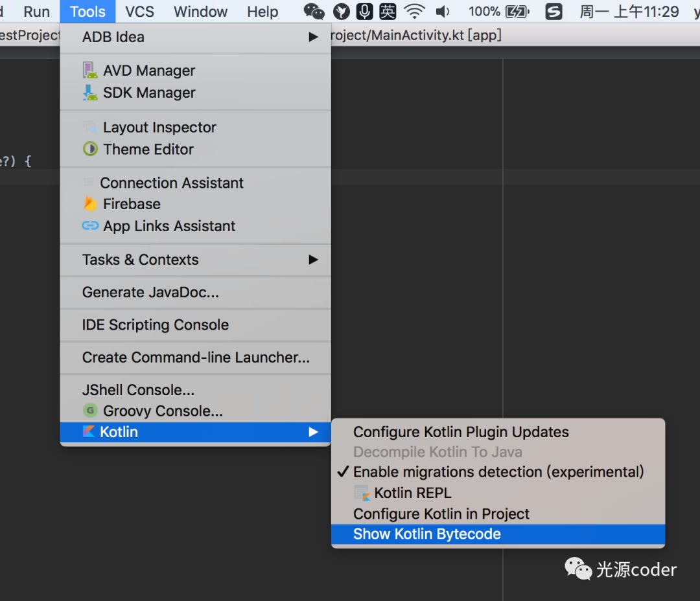Open Connection Assistant entry
Viewport: 700px width, 601px height.
pyautogui.click(x=196, y=183)
